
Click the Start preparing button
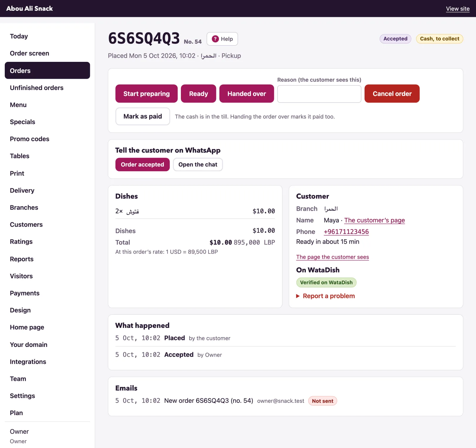pyautogui.click(x=146, y=94)
